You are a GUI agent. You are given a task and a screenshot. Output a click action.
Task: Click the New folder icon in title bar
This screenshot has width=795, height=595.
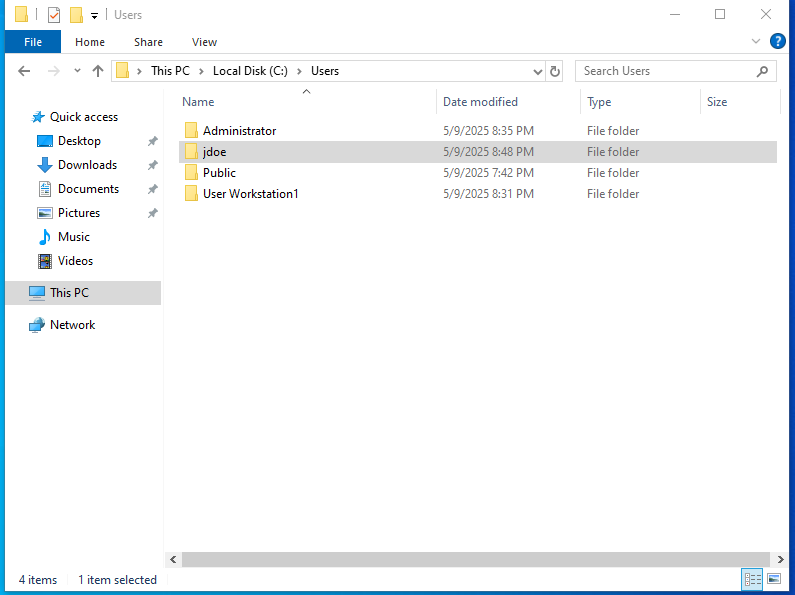76,15
